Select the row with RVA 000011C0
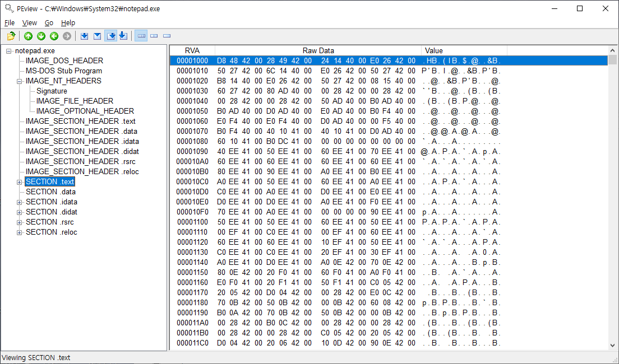Viewport: 619px width, 364px height. [389, 343]
